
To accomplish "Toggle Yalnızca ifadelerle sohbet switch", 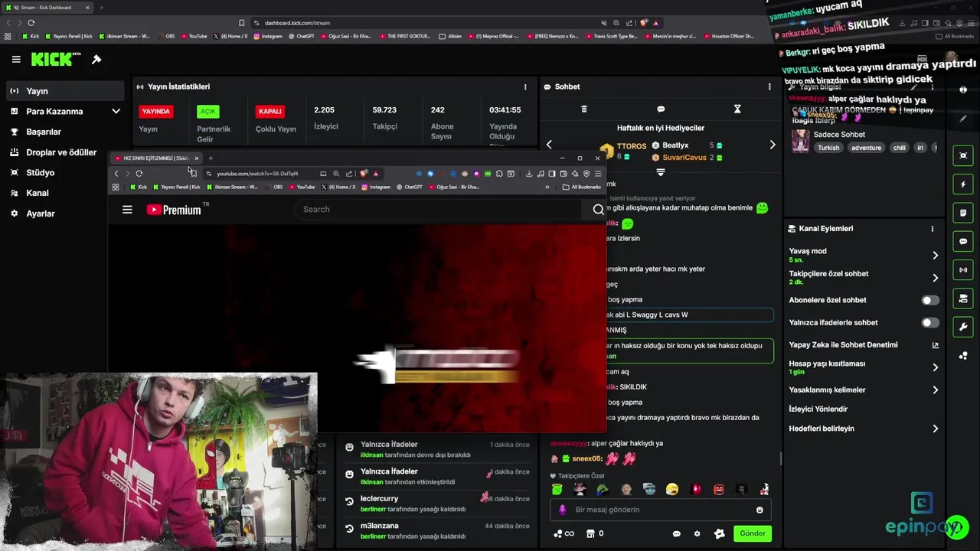I will 930,323.
